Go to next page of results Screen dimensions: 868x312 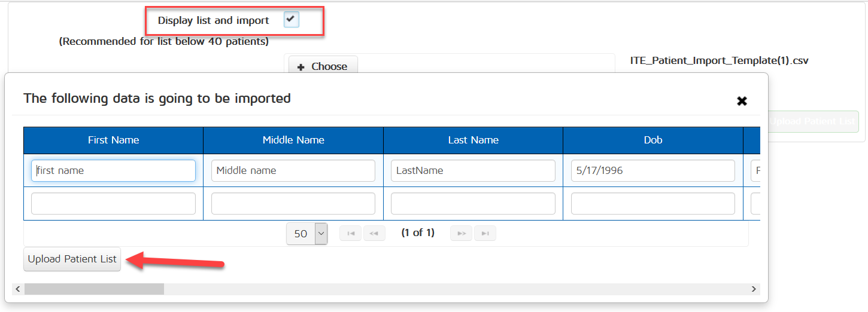coord(462,233)
